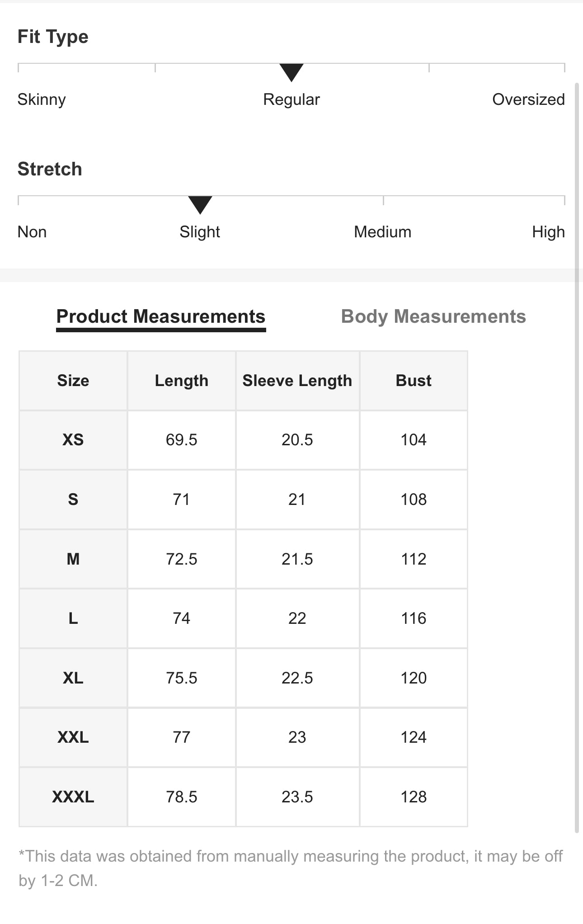This screenshot has height=924, width=583.
Task: Click the Fit Type triangle marker
Action: click(291, 72)
